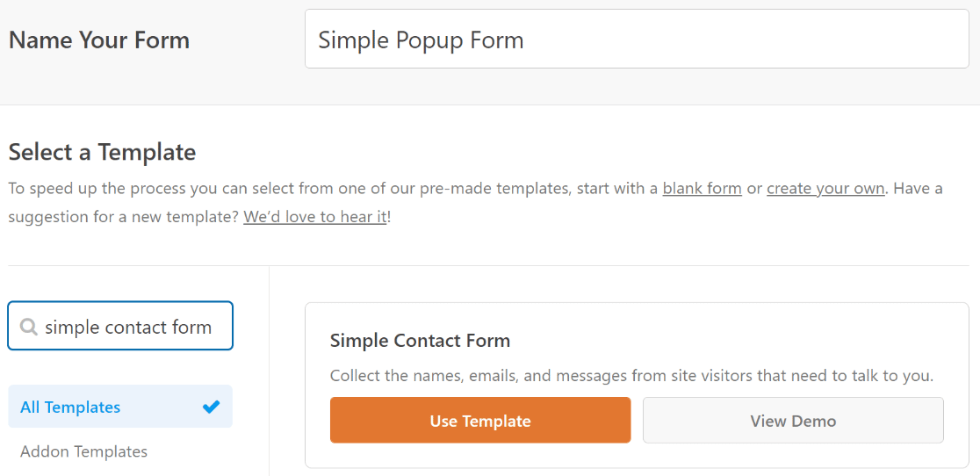Click into the template search box
This screenshot has height=476, width=980.
click(x=120, y=326)
